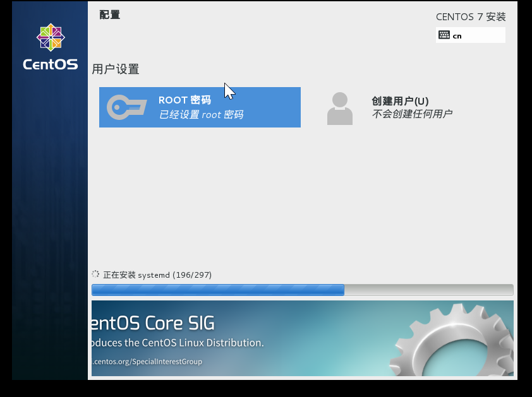Click the key icon for root password

point(127,107)
